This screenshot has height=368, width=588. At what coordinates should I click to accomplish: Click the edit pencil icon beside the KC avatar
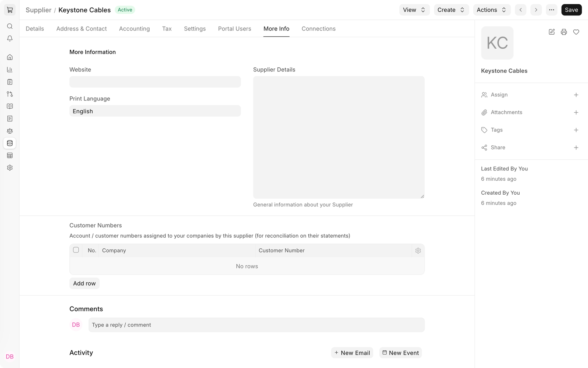pos(552,32)
